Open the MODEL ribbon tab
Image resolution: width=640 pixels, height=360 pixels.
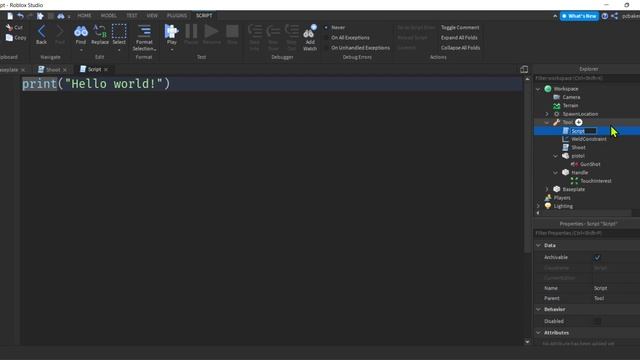(109, 16)
